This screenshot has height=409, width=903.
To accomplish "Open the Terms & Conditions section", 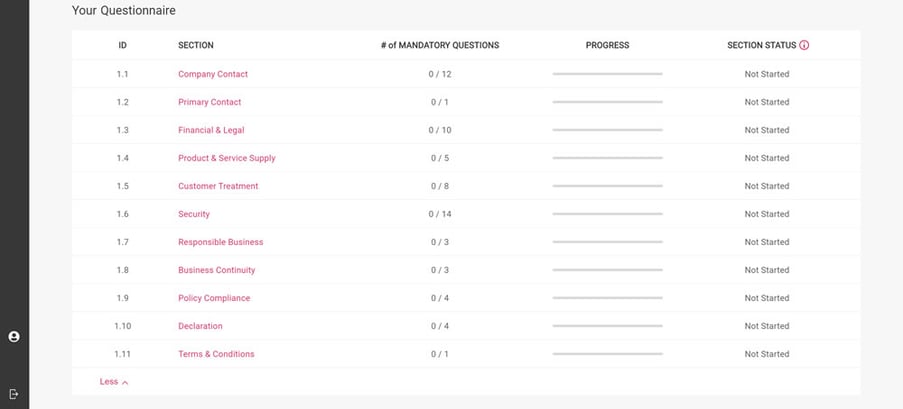I will coord(216,354).
